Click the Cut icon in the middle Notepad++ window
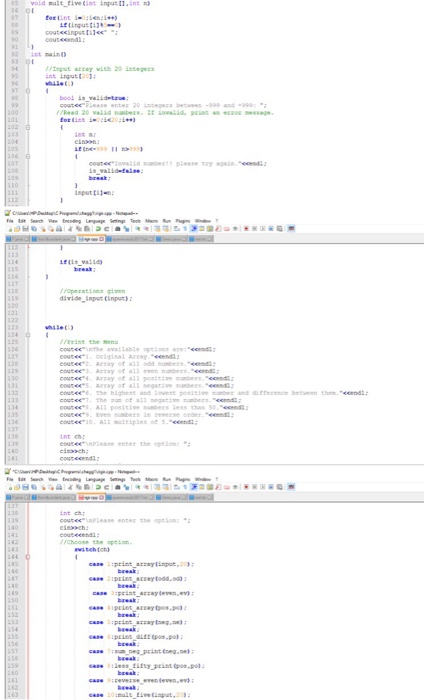425x700 pixels. click(x=70, y=229)
